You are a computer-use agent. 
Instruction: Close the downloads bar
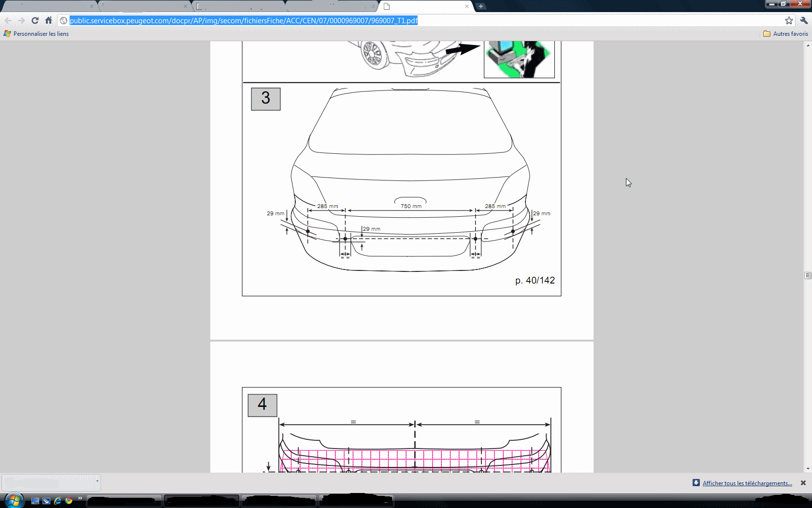pos(803,483)
